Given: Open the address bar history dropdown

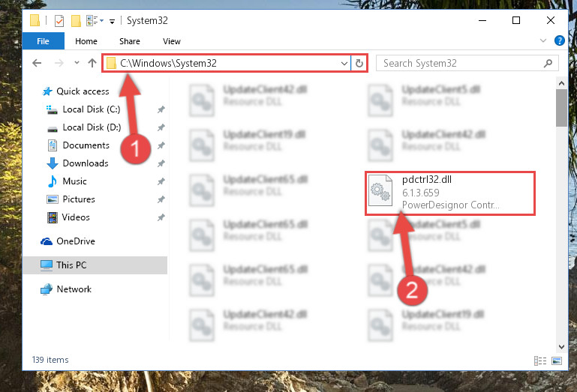Looking at the screenshot, I should click(344, 63).
